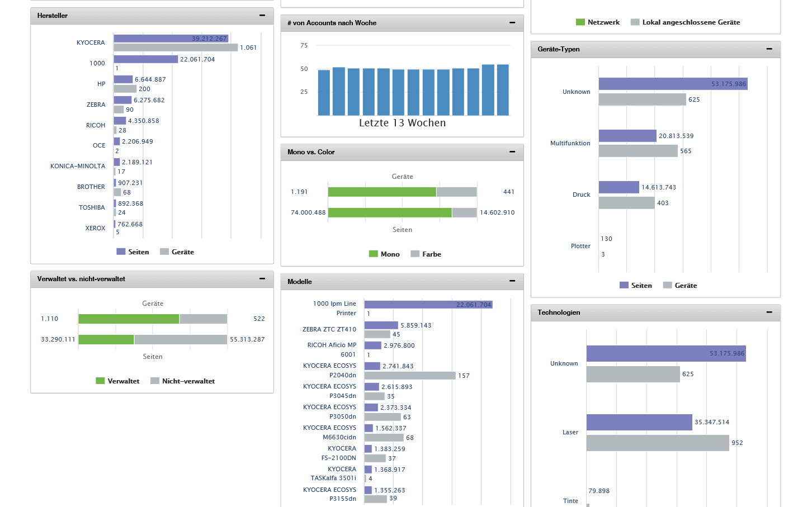
Task: Click the KYOCERA manufacturer label
Action: 91,42
